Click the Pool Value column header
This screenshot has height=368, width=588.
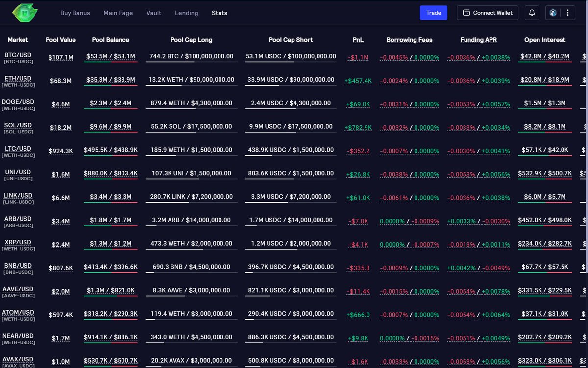[x=61, y=40]
